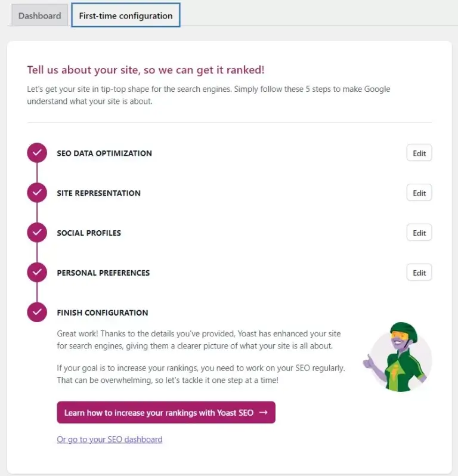Click the Site Representation checkmark circle
Screen dimensions: 458x476
coord(37,193)
